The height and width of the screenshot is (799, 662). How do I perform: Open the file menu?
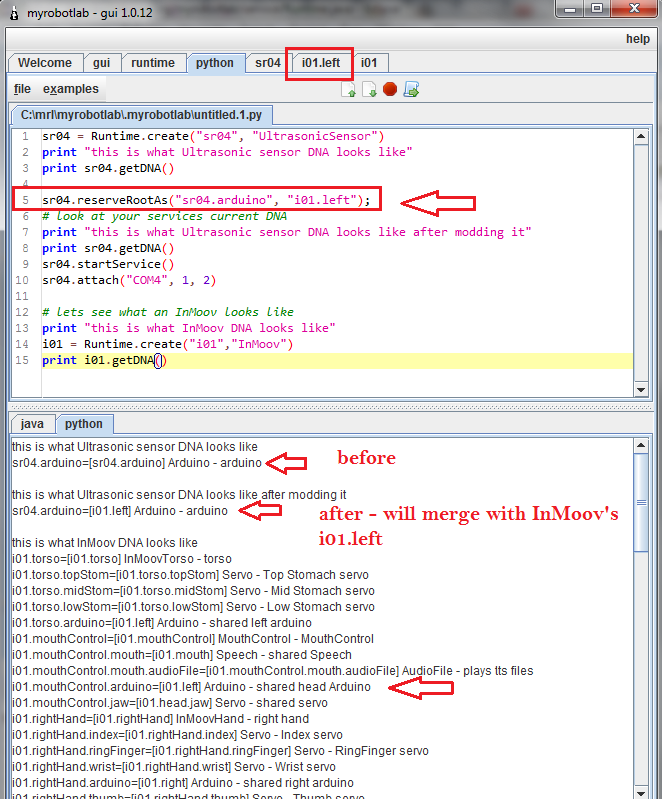tap(22, 89)
